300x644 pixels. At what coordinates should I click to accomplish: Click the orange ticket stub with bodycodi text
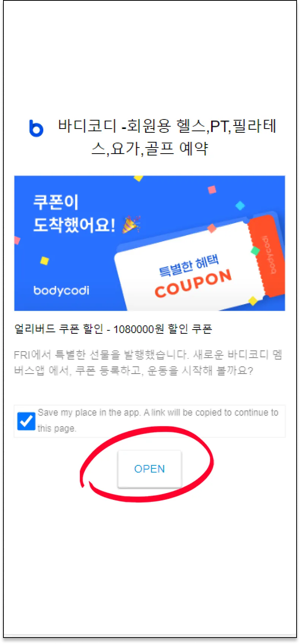click(267, 256)
